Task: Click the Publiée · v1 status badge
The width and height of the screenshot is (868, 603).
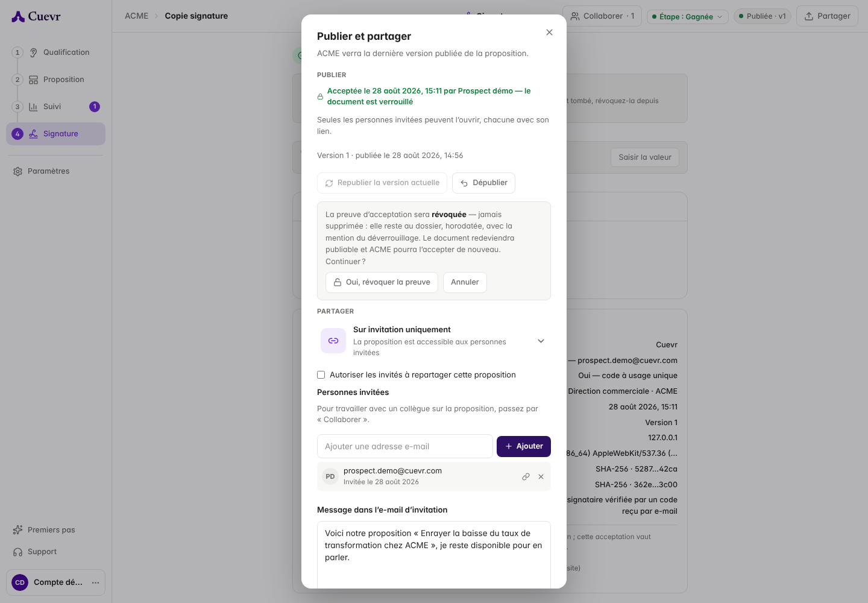Action: pyautogui.click(x=763, y=16)
